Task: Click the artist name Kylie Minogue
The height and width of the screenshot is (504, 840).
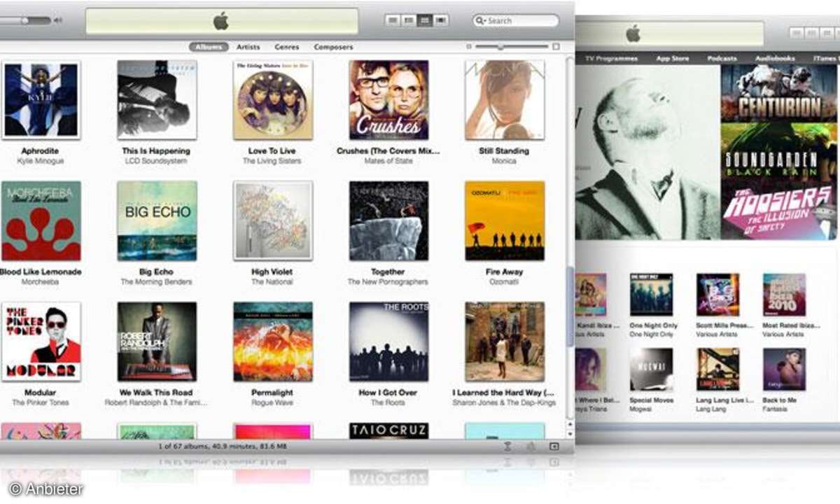Action: coord(41,161)
